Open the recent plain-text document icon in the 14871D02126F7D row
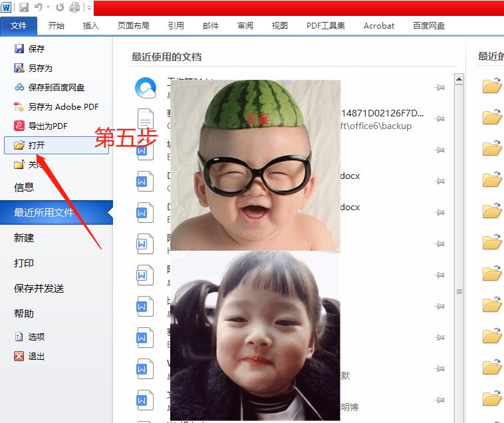This screenshot has height=423, width=504. coord(146,119)
